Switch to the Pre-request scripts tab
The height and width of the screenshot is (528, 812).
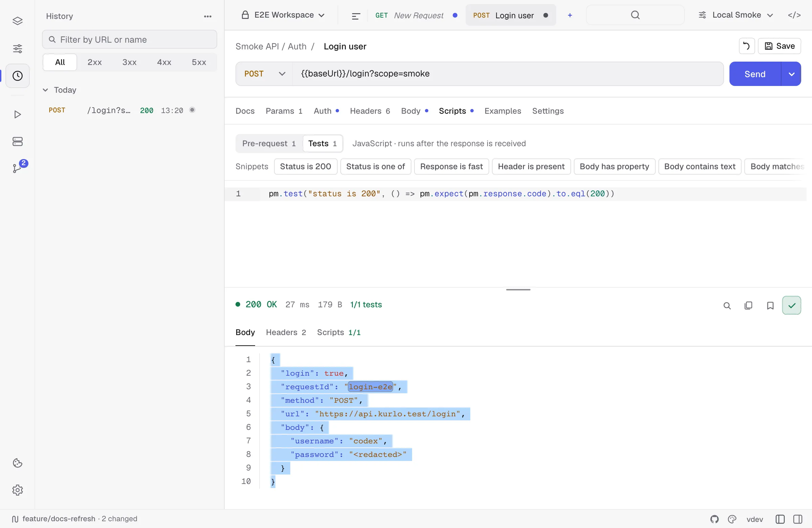tap(269, 144)
